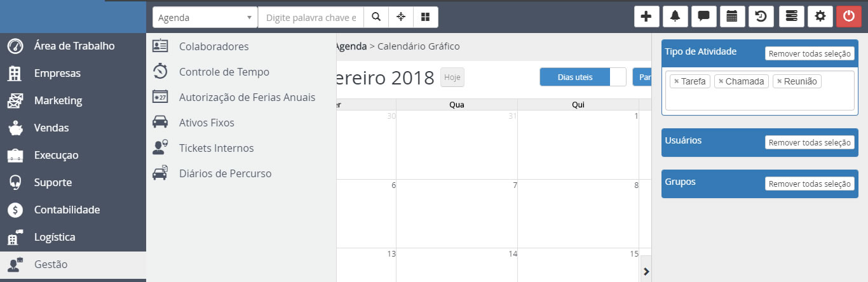Select Tickets Internos menu entry
868x282 pixels.
[x=216, y=148]
